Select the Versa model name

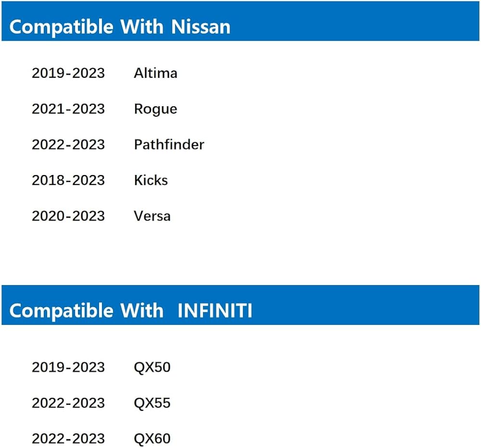pyautogui.click(x=152, y=216)
